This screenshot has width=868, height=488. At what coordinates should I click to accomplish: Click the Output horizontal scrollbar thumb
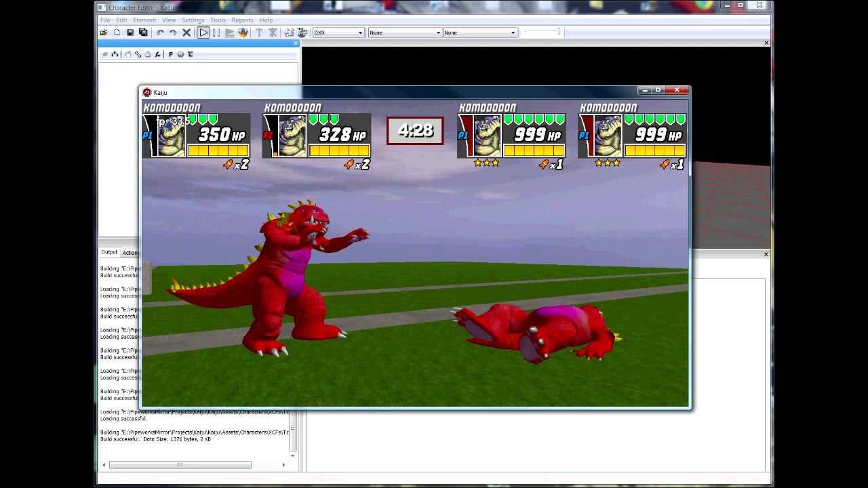tap(180, 465)
